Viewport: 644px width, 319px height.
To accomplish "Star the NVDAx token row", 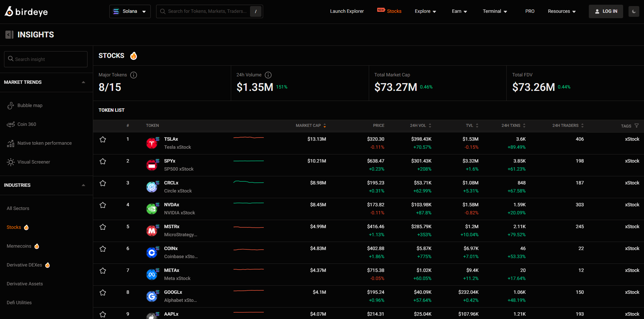I will click(103, 205).
